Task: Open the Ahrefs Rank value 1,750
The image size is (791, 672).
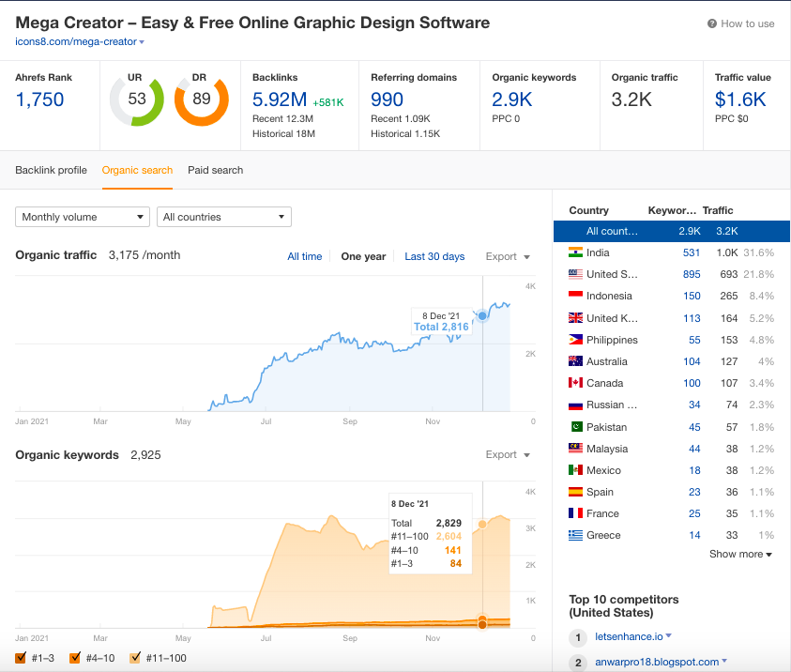Action: [39, 99]
